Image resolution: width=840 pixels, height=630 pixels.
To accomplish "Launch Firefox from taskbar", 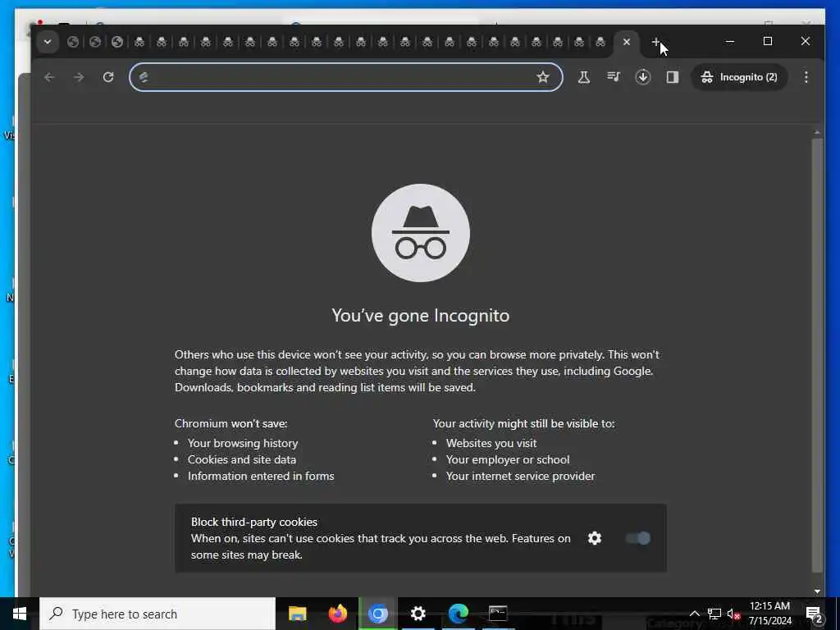I will (337, 614).
